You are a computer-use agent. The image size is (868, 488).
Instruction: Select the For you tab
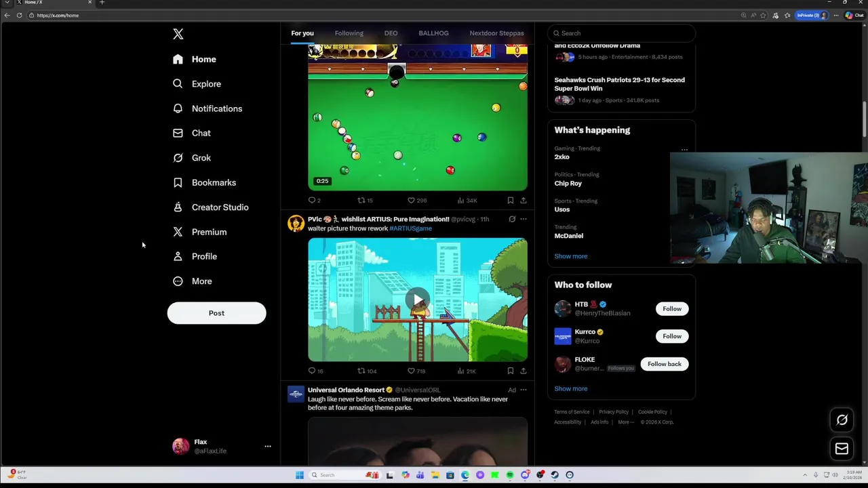click(x=302, y=33)
